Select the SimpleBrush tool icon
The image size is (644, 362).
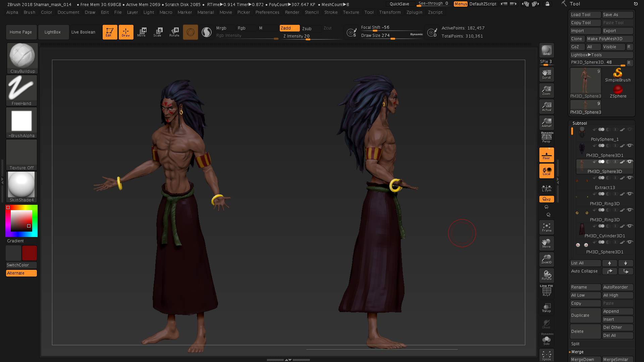pos(618,75)
